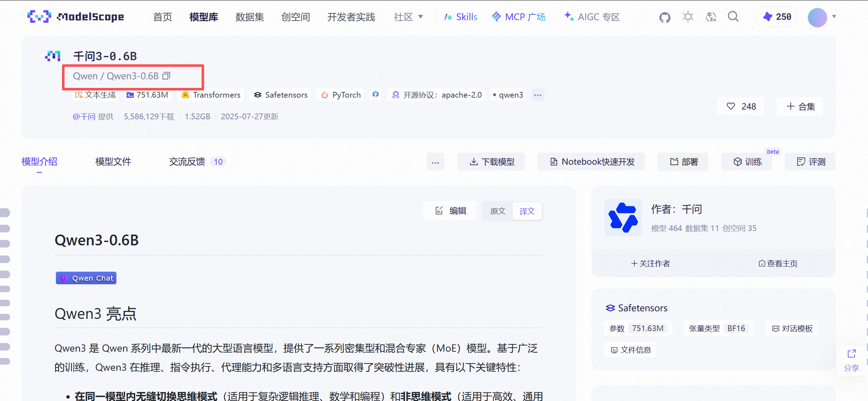The image size is (868, 401).
Task: Click the 部署 deploy button
Action: click(683, 162)
